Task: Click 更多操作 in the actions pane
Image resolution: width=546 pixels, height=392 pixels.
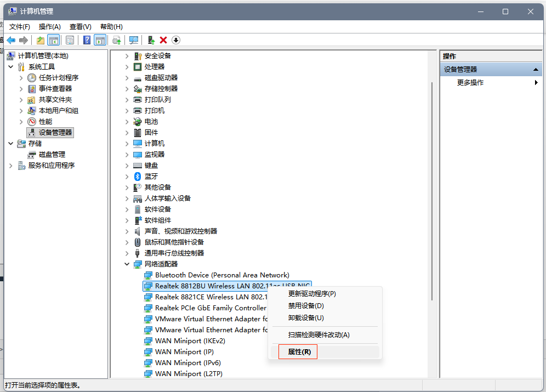Action: [x=470, y=83]
